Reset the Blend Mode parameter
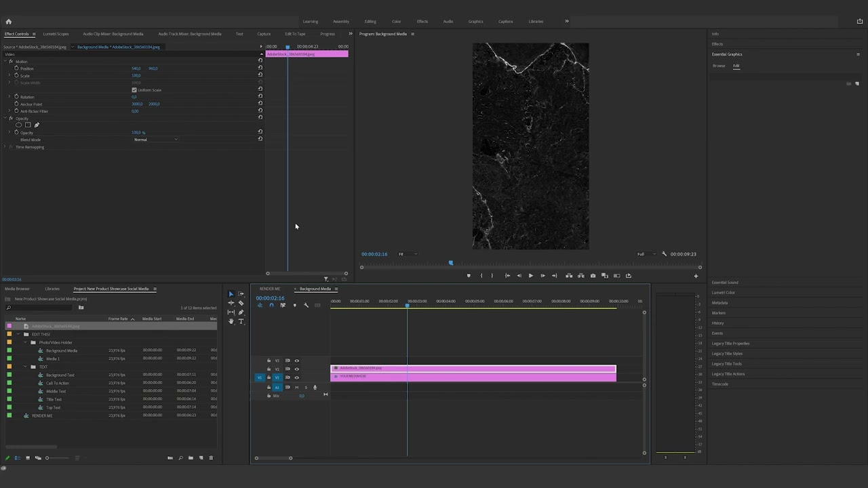 pos(260,139)
